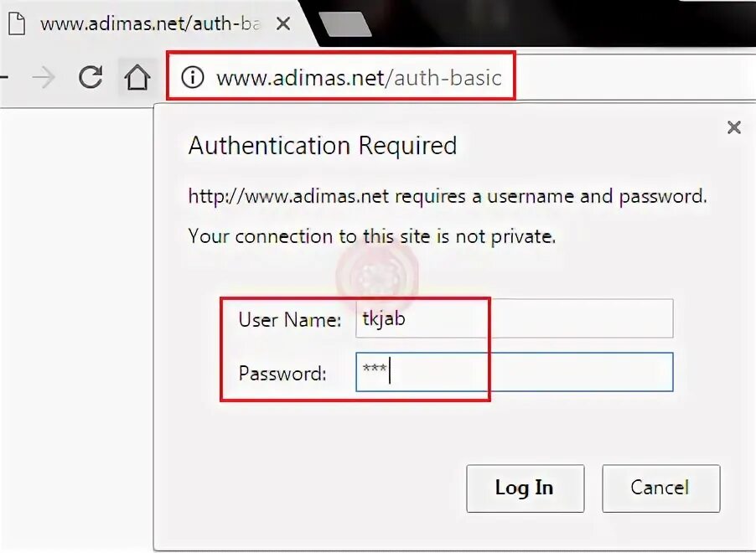Click the "Authentication Required" heading

(323, 146)
